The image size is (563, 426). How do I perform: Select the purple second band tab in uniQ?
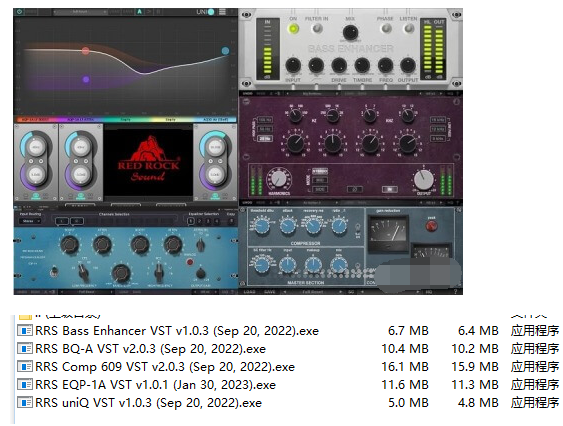tap(81, 119)
